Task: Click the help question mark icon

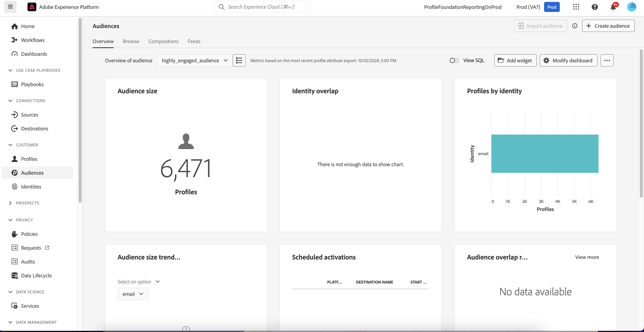Action: click(x=595, y=7)
